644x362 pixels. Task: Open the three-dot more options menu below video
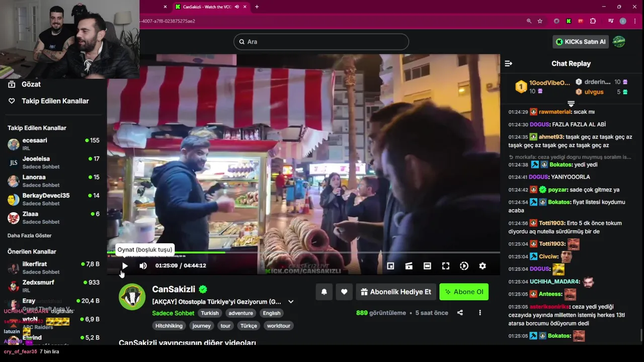tap(480, 313)
